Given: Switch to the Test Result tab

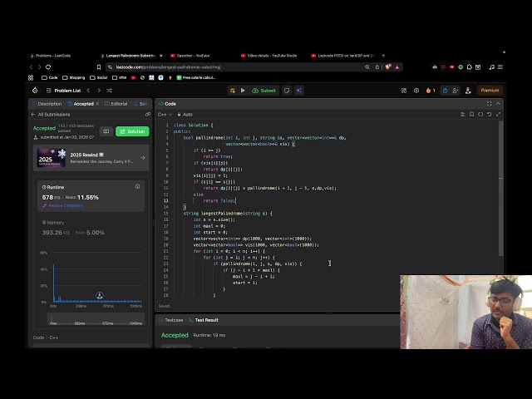Looking at the screenshot, I should 204,320.
